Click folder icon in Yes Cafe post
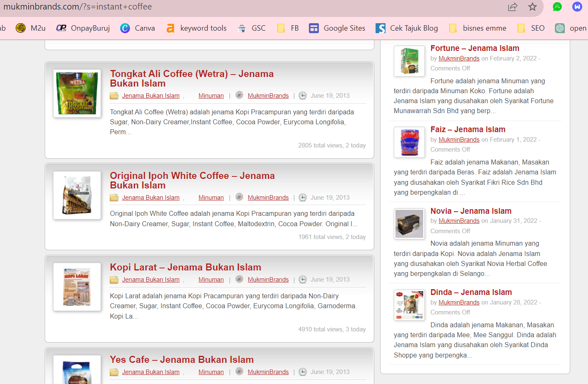 tap(114, 372)
